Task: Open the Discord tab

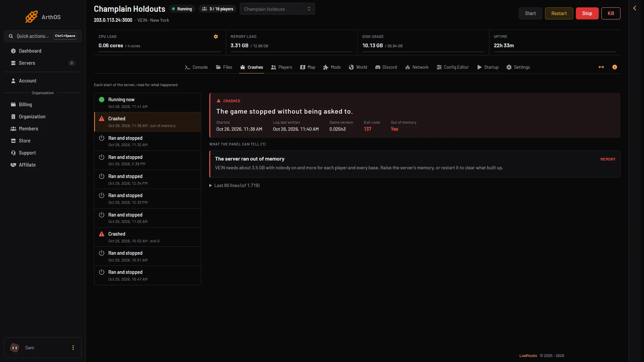Action: pos(386,67)
